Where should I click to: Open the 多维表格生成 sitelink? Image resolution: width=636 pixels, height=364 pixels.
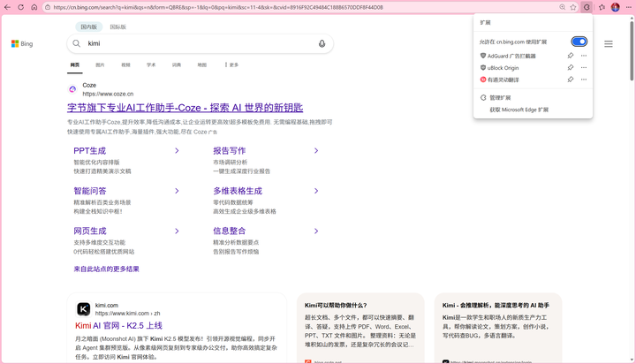[x=238, y=191]
